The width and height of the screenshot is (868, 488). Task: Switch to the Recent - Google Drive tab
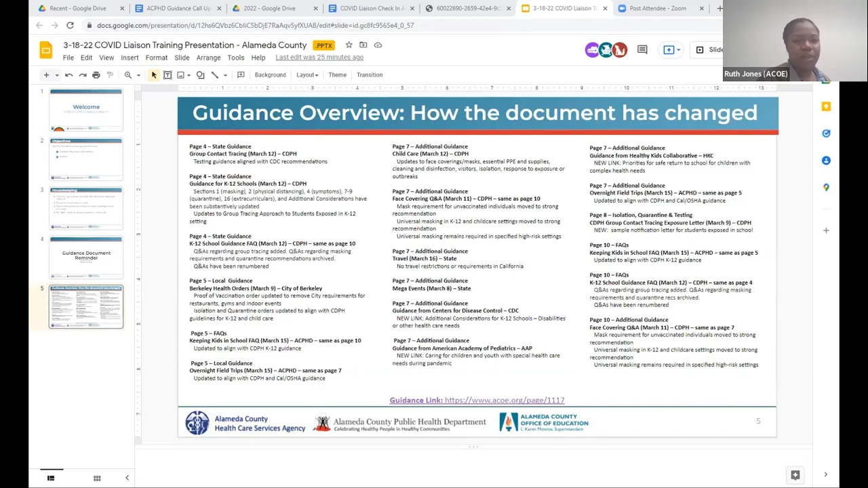78,8
